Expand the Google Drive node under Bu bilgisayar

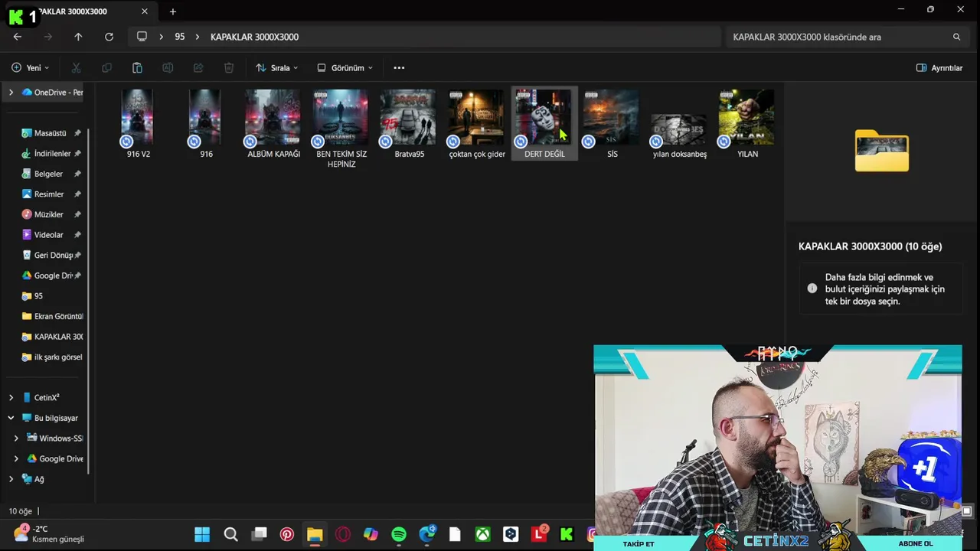16,458
